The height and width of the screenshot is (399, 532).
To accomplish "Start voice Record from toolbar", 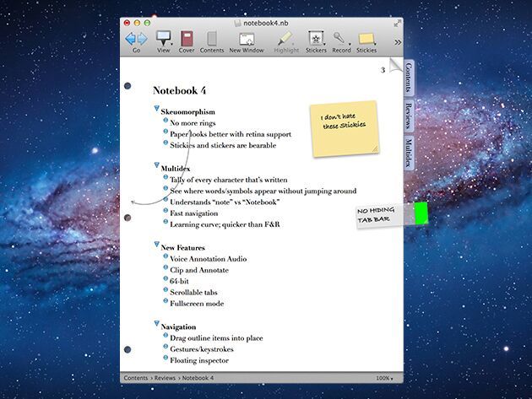I will 340,39.
